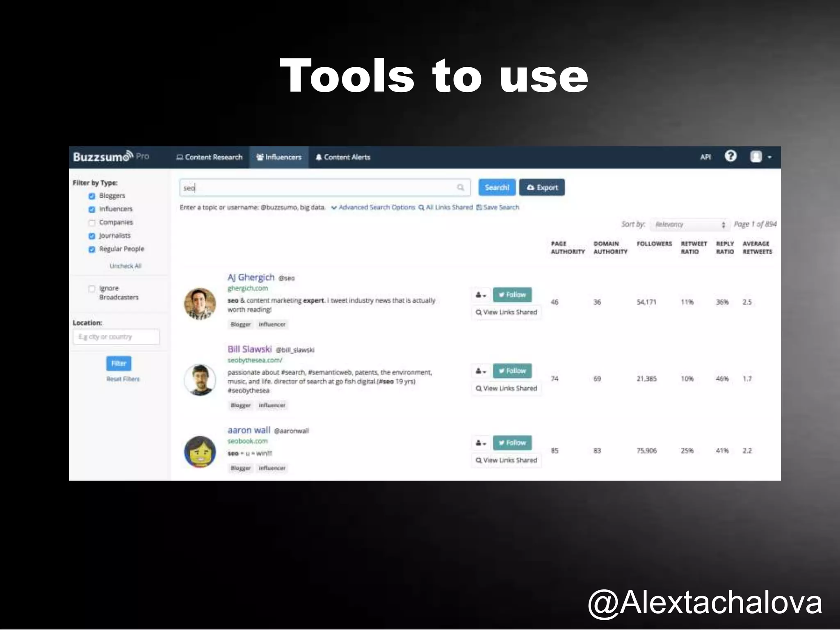This screenshot has height=630, width=840.
Task: Click followers value 54,171
Action: tap(646, 302)
